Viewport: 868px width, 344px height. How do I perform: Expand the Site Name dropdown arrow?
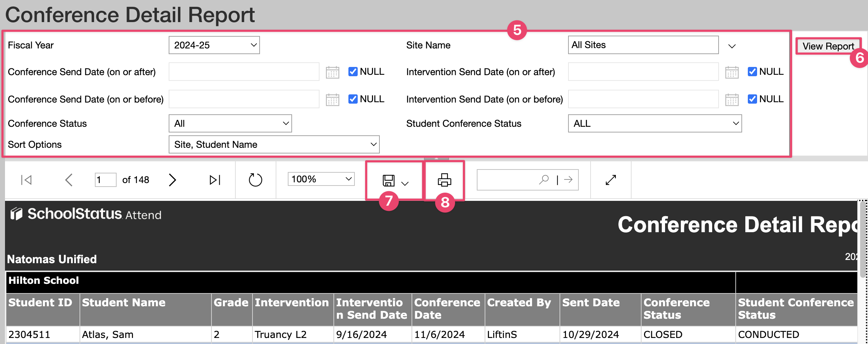coord(732,46)
